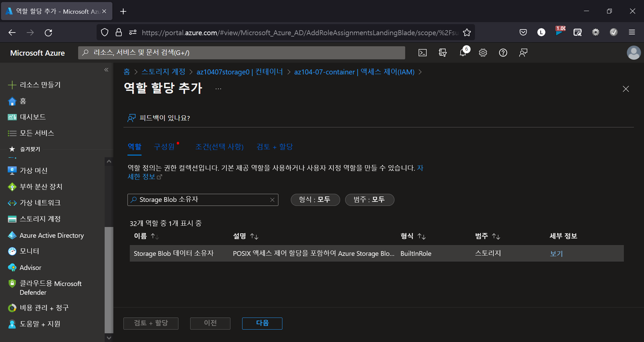Close the 역할 할당 추가 blade
The height and width of the screenshot is (342, 644).
point(626,89)
